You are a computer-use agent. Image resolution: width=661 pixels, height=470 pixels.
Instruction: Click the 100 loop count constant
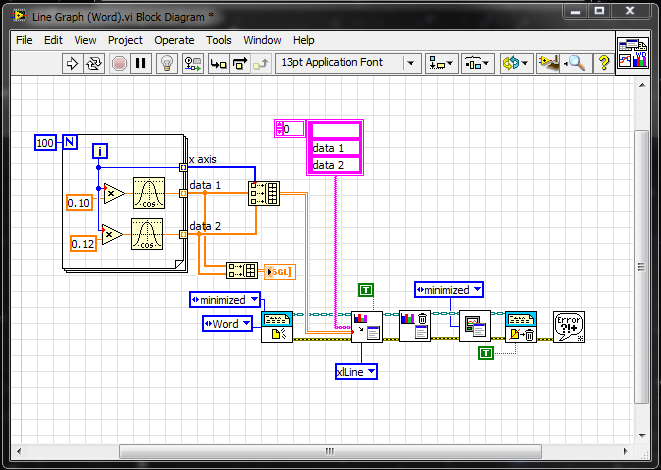(46, 143)
